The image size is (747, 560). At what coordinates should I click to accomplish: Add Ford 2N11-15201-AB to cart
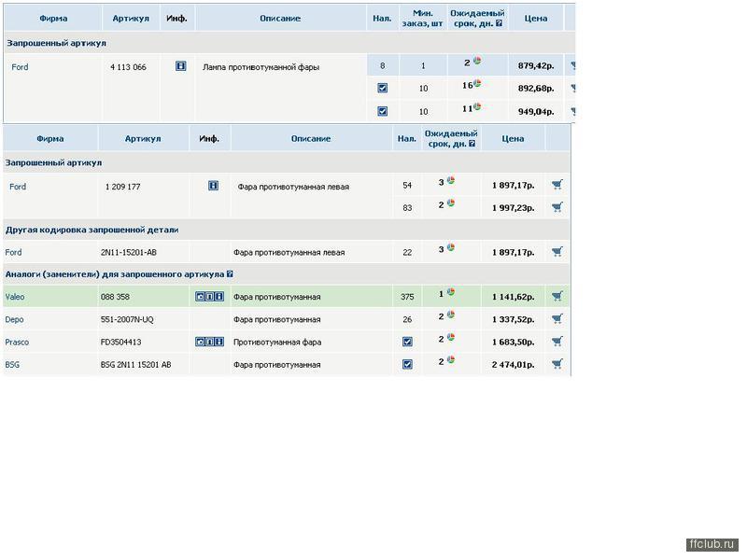pos(557,251)
